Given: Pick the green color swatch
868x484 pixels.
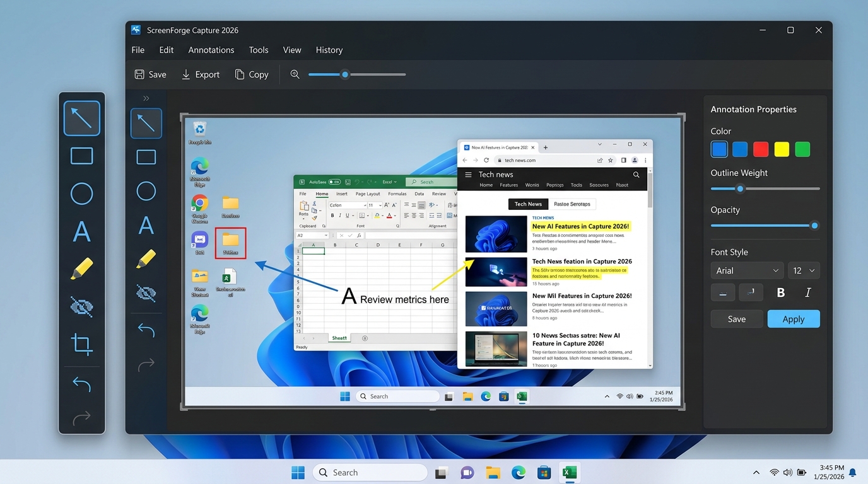Looking at the screenshot, I should coord(802,149).
